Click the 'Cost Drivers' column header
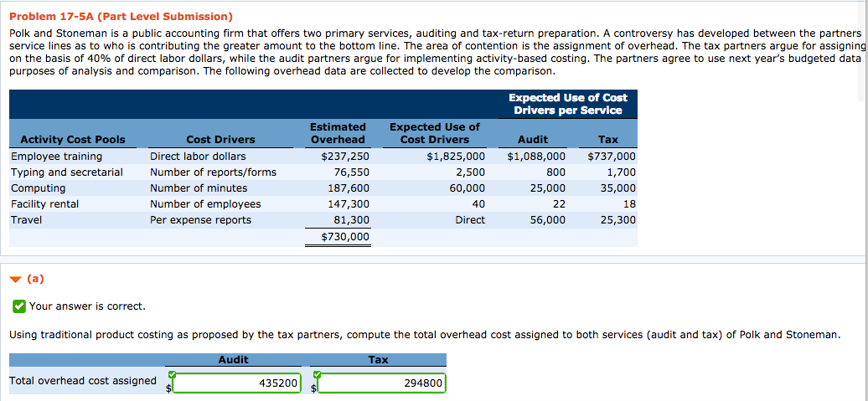 coord(221,139)
